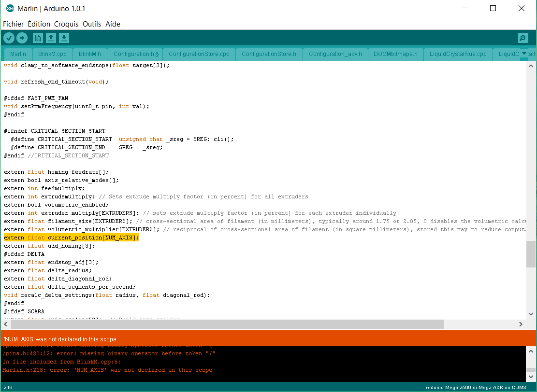This screenshot has width=537, height=392.
Task: Open the Fichier menu
Action: (x=13, y=24)
